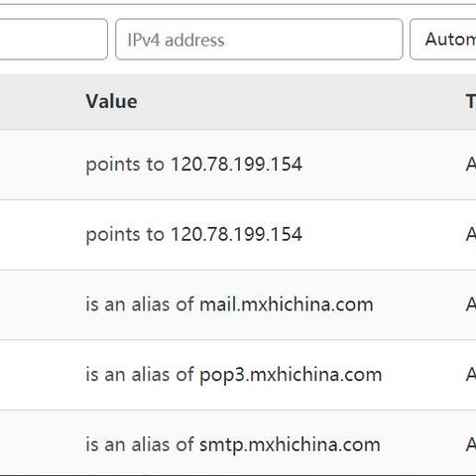Click the TTL column header beside Value
The height and width of the screenshot is (476, 476).
pyautogui.click(x=471, y=101)
